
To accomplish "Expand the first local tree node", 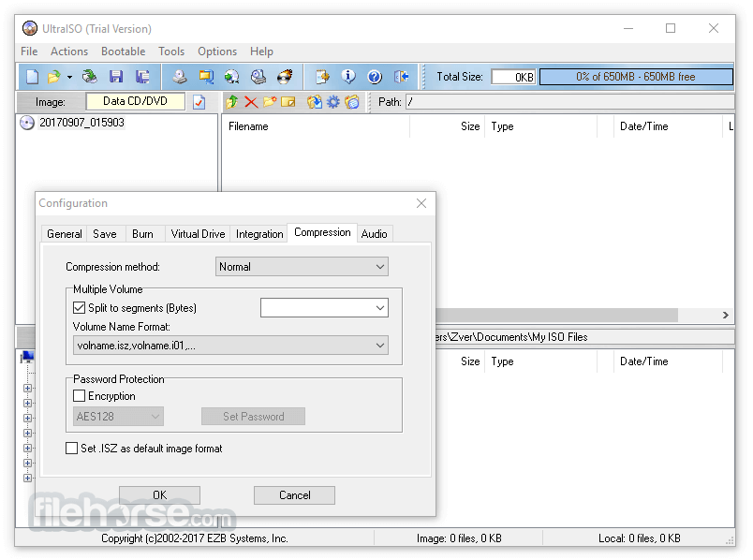I will point(28,388).
